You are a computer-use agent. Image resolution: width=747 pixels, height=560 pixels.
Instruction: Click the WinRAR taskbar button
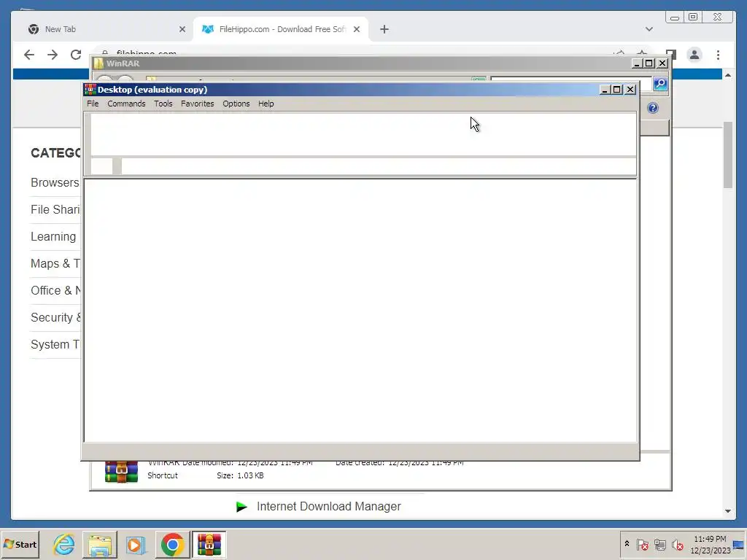pos(209,544)
